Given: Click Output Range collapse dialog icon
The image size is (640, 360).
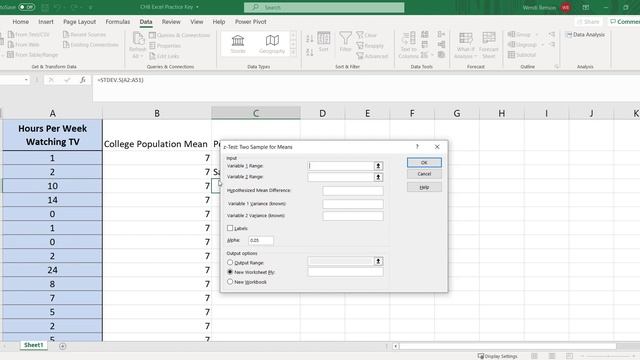Looking at the screenshot, I should click(378, 261).
